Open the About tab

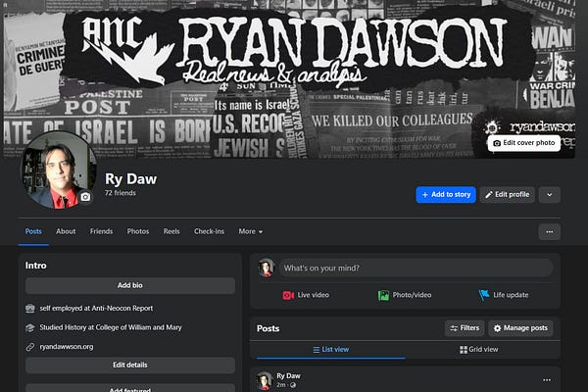66,231
